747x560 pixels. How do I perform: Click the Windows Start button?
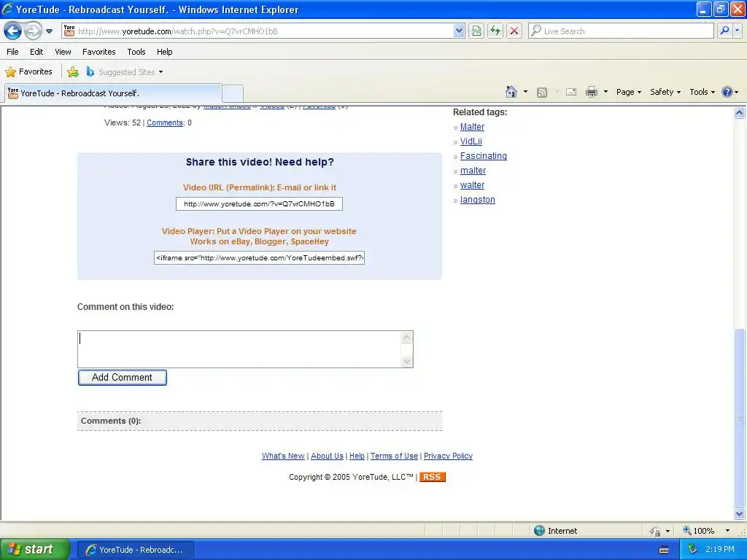click(34, 550)
